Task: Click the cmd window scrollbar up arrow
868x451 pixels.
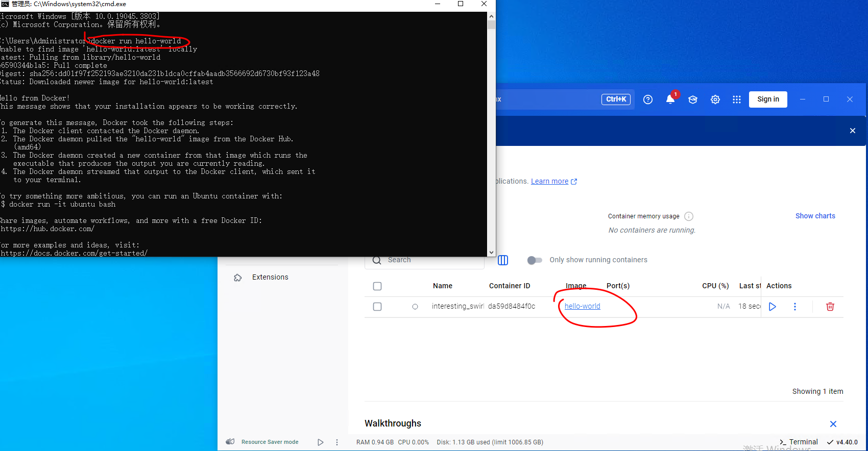Action: (x=491, y=16)
